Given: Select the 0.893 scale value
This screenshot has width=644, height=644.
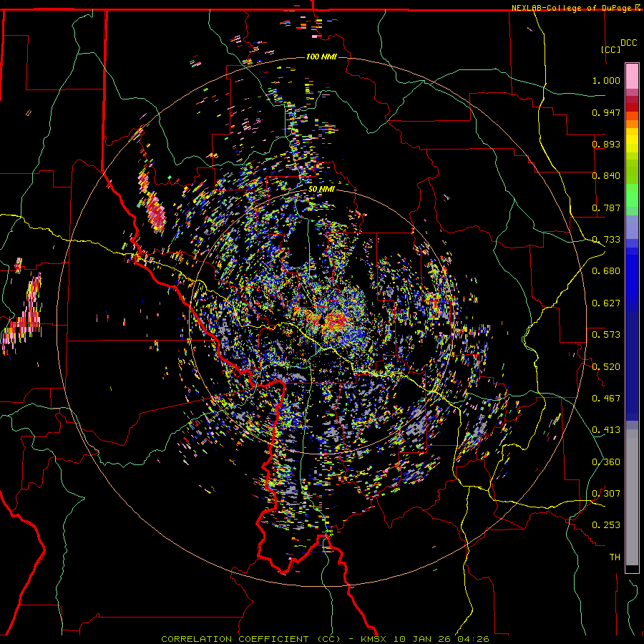Looking at the screenshot, I should 606,144.
